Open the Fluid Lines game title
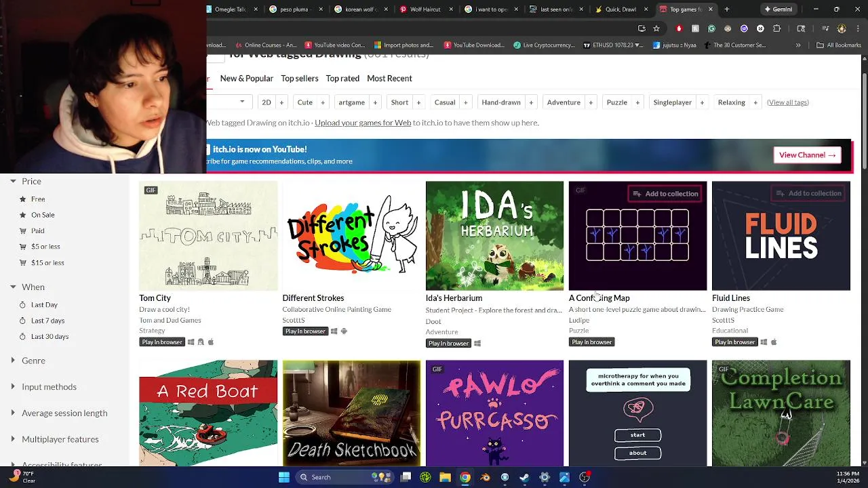 tap(731, 298)
